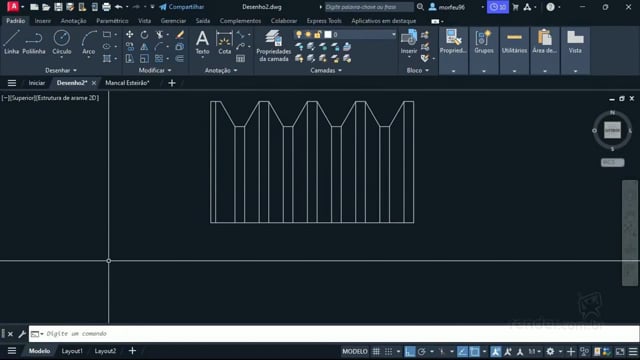Select the Arco tool

(x=89, y=42)
